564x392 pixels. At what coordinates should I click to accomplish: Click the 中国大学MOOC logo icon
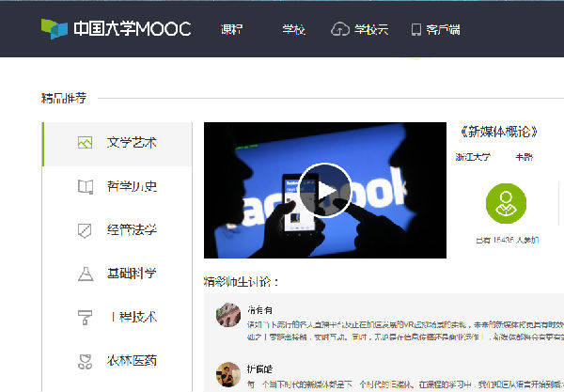[x=55, y=29]
